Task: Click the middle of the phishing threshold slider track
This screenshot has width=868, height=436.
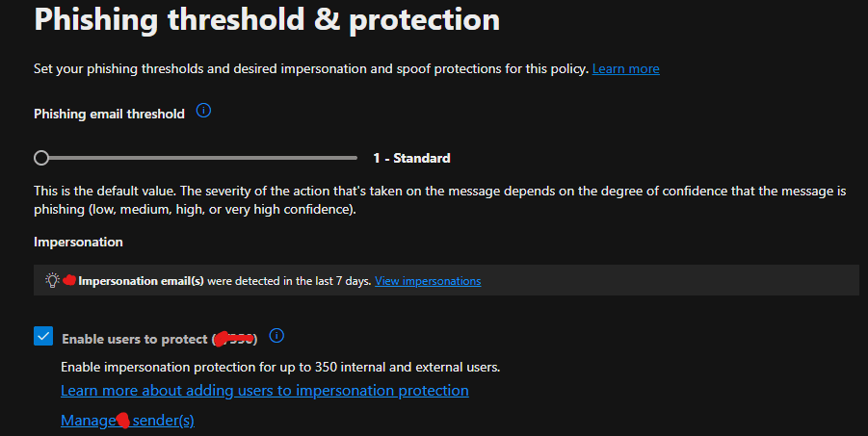Action: pyautogui.click(x=199, y=158)
